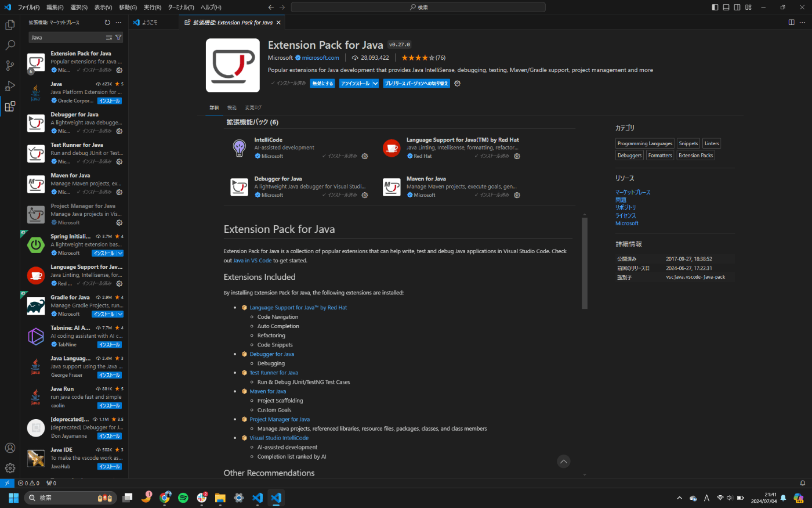
Task: Open the 選択(S) menu
Action: (x=79, y=7)
